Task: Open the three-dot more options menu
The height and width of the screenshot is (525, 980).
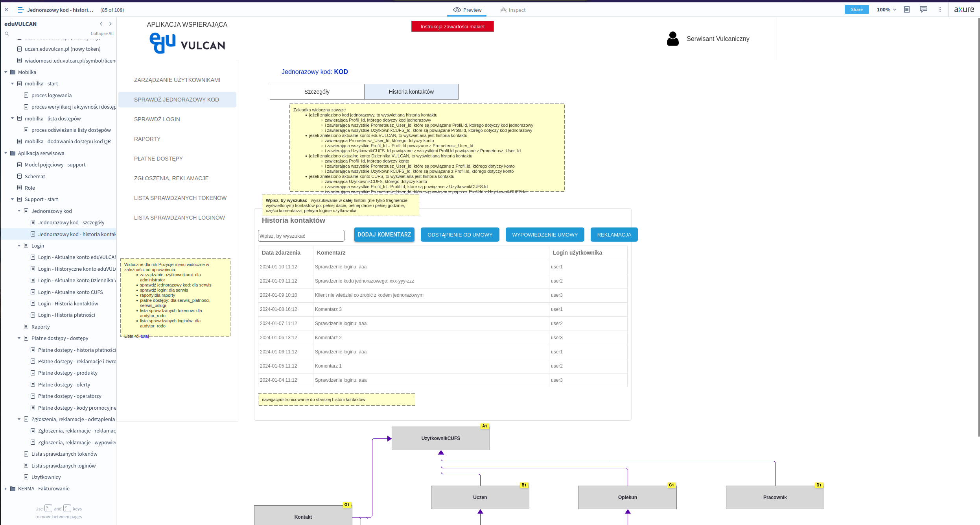Action: (940, 9)
